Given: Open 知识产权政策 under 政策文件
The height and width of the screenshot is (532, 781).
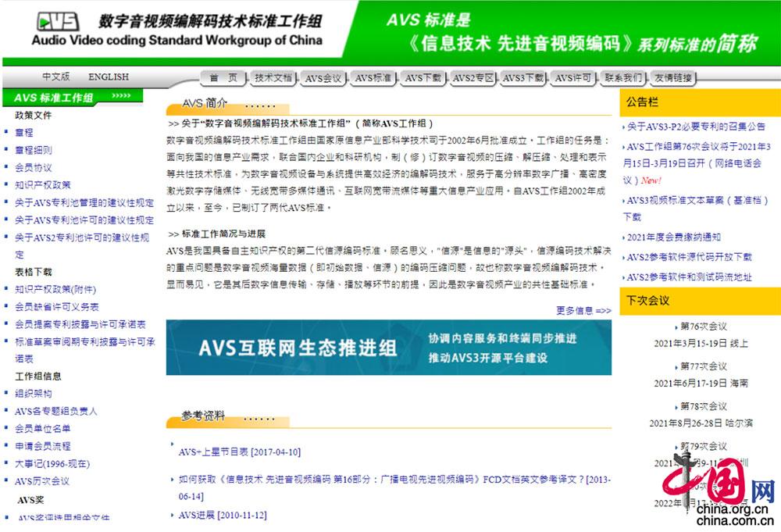Looking at the screenshot, I should click(x=43, y=185).
